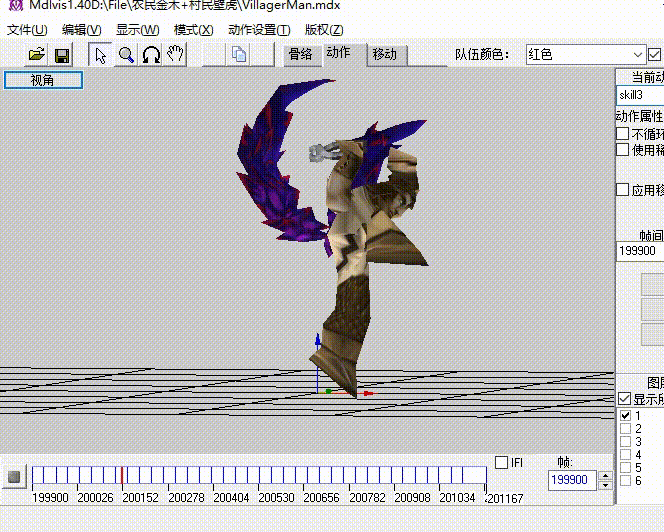
Task: Click timeline label 201034
Action: click(x=457, y=498)
